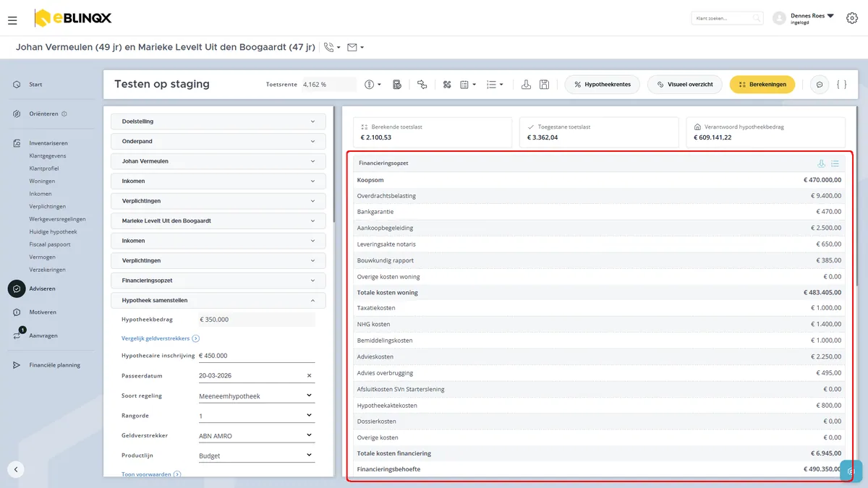
Task: Open the Soort regeling dropdown
Action: pos(256,396)
